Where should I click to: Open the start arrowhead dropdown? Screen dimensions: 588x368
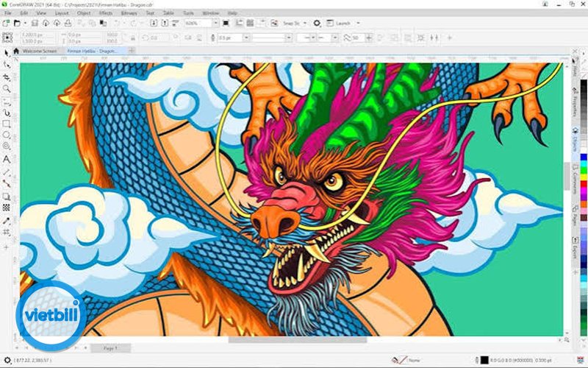(313, 38)
